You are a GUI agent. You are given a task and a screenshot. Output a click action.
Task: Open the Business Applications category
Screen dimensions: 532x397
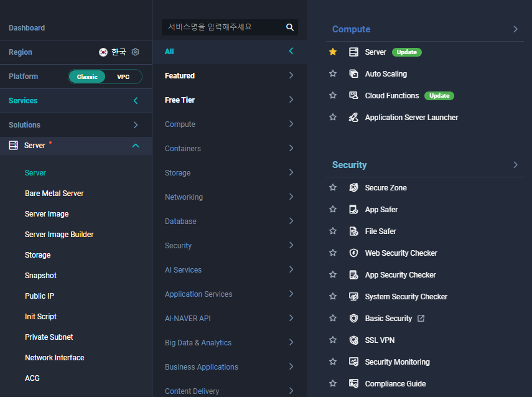pos(230,367)
